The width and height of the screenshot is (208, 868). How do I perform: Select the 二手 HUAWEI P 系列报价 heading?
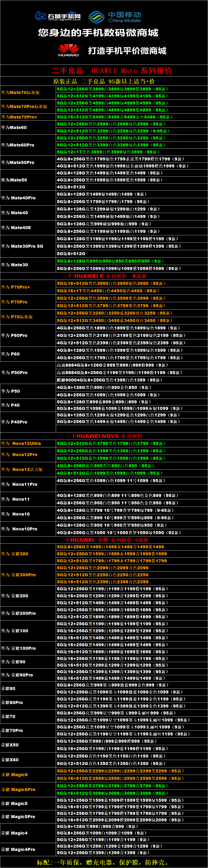[x=104, y=276]
